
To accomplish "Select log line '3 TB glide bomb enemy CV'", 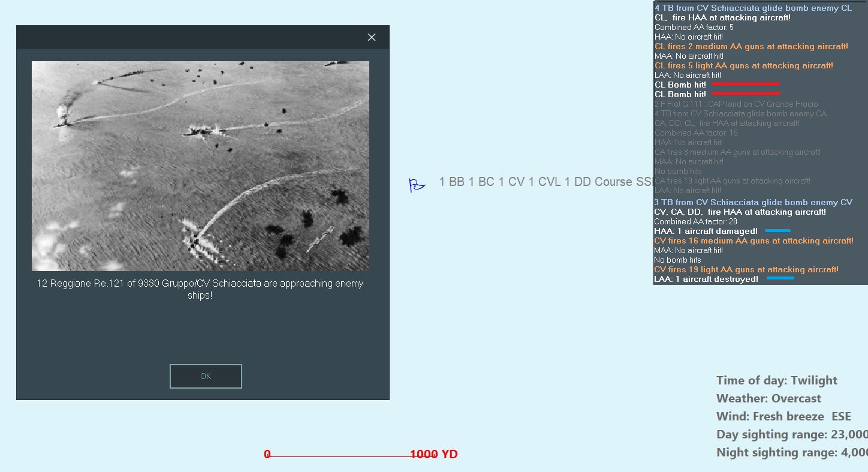I will (x=754, y=202).
